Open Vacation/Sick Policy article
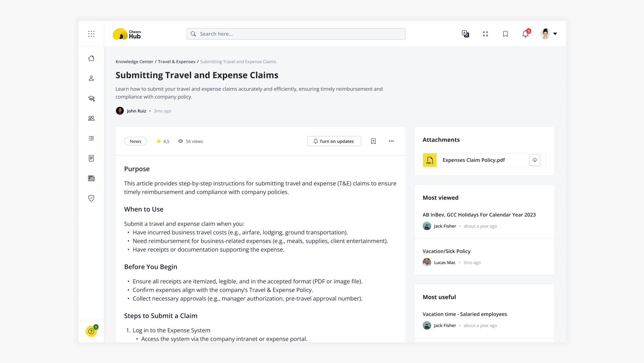This screenshot has width=644, height=363. [446, 251]
